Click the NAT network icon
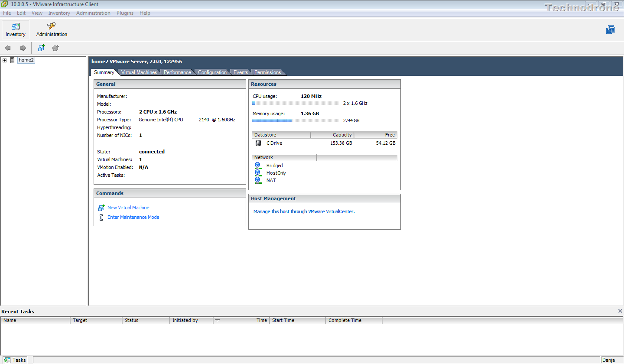The height and width of the screenshot is (364, 624). pyautogui.click(x=258, y=180)
